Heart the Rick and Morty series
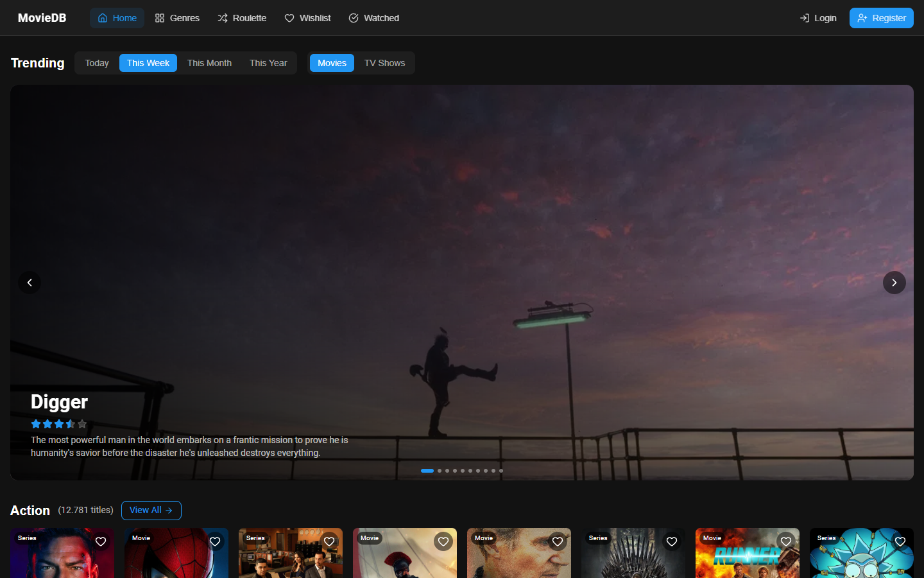 click(900, 541)
